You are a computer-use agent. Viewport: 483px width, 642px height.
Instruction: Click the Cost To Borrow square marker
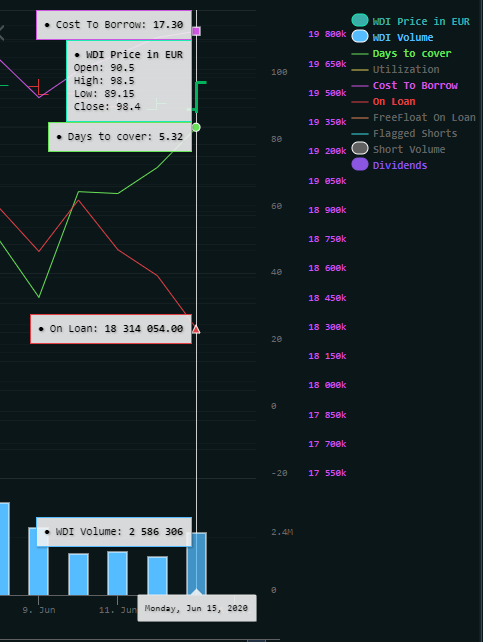pyautogui.click(x=196, y=31)
